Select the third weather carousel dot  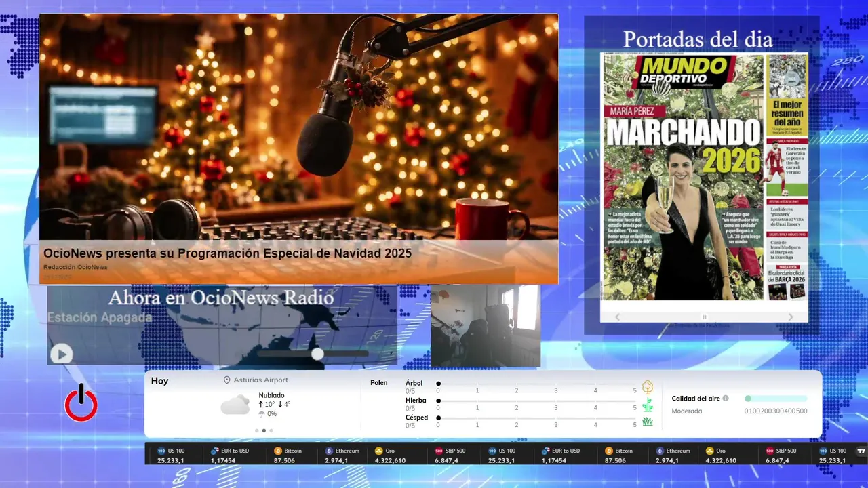pyautogui.click(x=271, y=430)
